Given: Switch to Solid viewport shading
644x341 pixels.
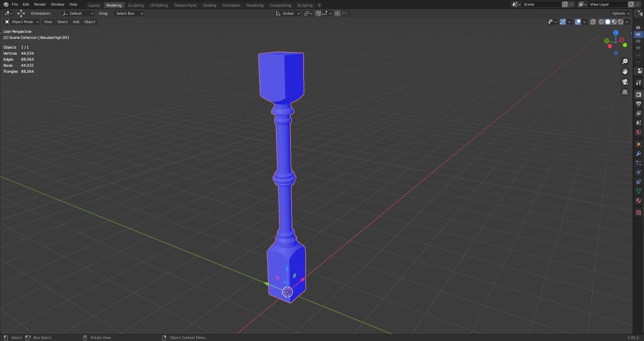Looking at the screenshot, I should (x=608, y=22).
